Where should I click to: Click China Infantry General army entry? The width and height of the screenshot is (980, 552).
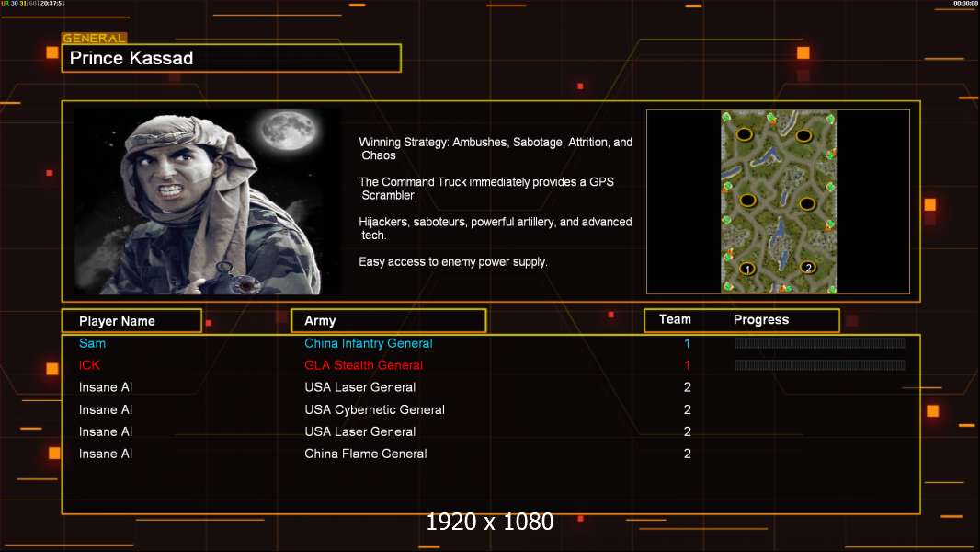pos(368,343)
